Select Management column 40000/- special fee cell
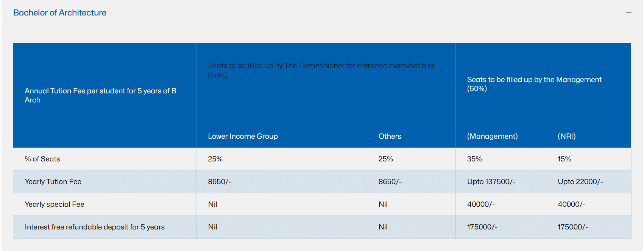644x251 pixels. click(x=481, y=204)
